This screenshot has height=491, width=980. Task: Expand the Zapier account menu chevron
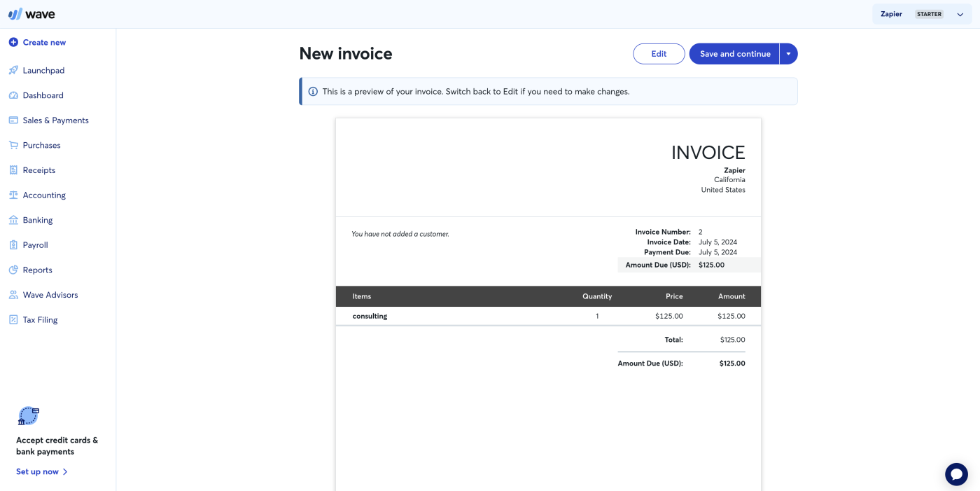(x=960, y=15)
